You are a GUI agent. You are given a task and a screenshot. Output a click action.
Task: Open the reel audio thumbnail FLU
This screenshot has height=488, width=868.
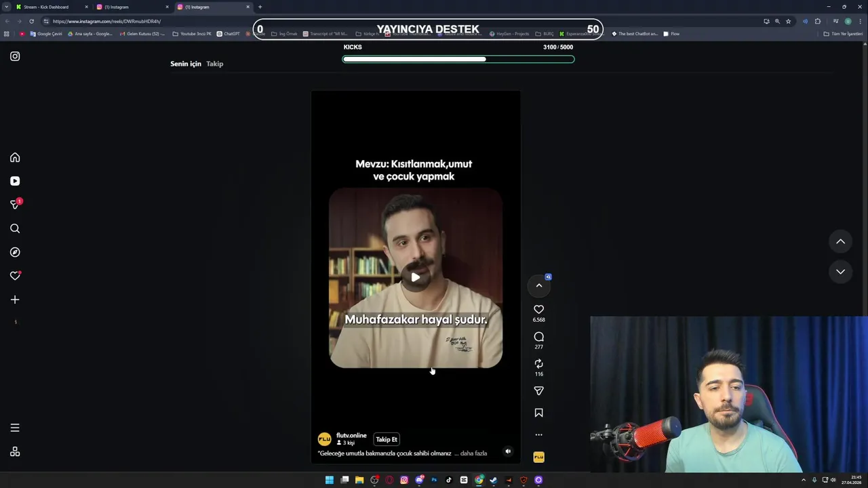click(x=538, y=457)
